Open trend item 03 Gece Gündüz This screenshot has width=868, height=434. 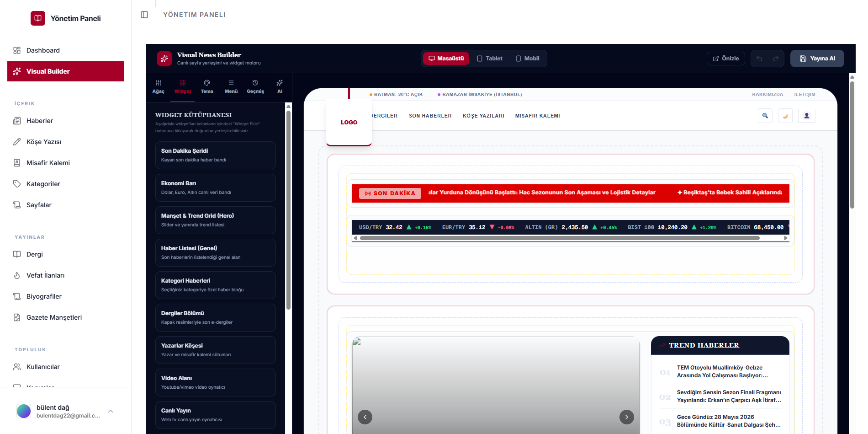[720, 421]
